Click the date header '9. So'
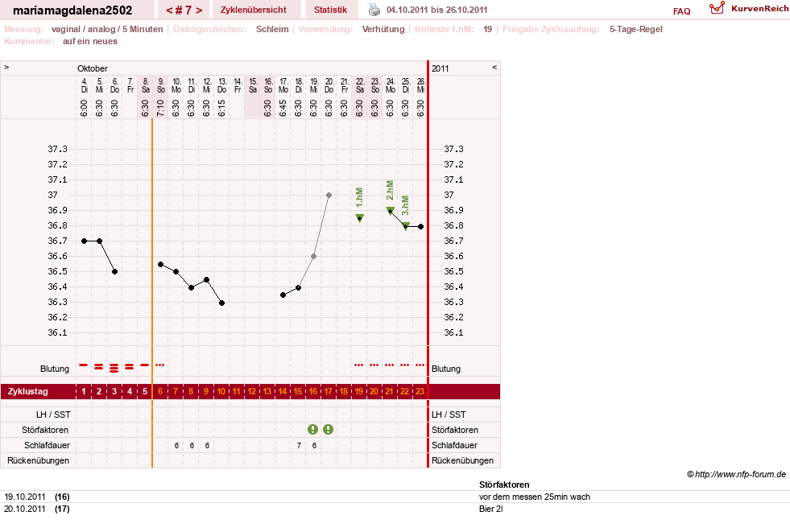The image size is (790, 532). pyautogui.click(x=161, y=85)
